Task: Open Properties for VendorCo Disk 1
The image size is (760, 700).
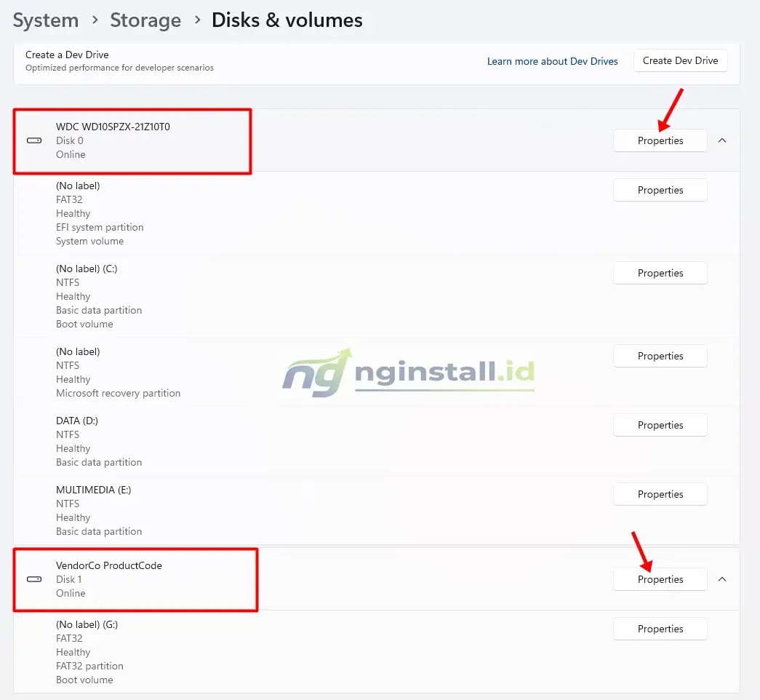Action: [x=660, y=579]
